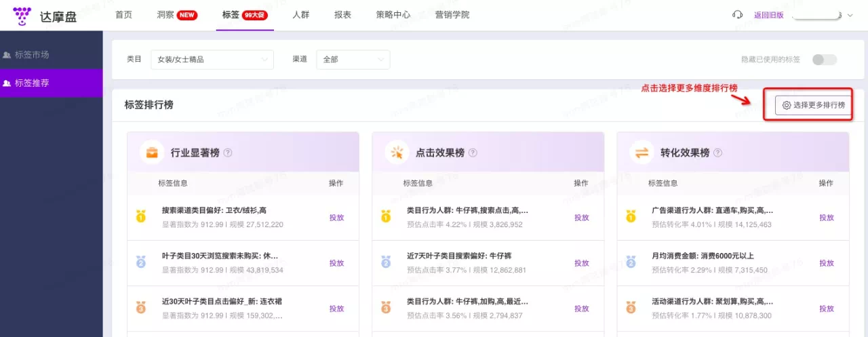The width and height of the screenshot is (868, 337).
Task: Click the 达摩盘 grape logo icon
Action: coord(22,15)
